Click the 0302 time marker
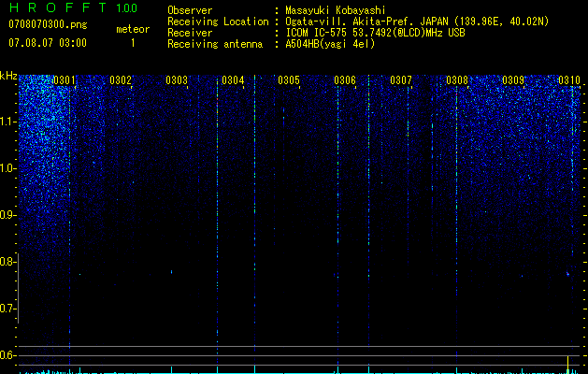This screenshot has width=588, height=374. (121, 80)
